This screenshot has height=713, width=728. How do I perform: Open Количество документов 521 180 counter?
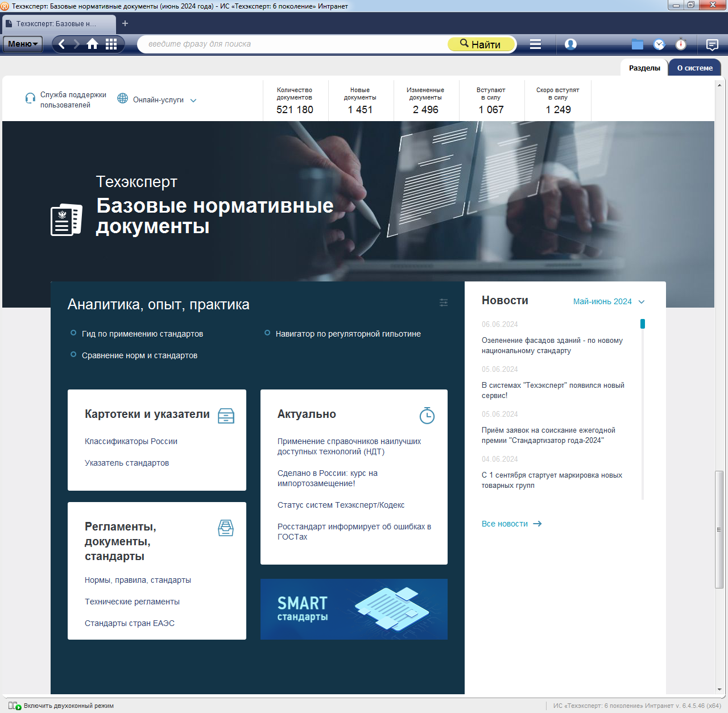(x=295, y=101)
